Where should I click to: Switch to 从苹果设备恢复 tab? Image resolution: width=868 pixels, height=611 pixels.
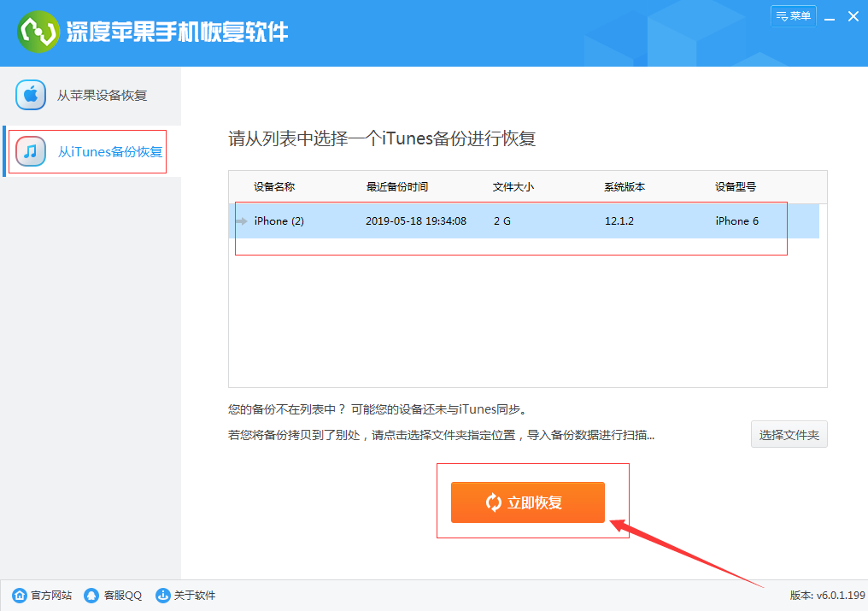[91, 95]
